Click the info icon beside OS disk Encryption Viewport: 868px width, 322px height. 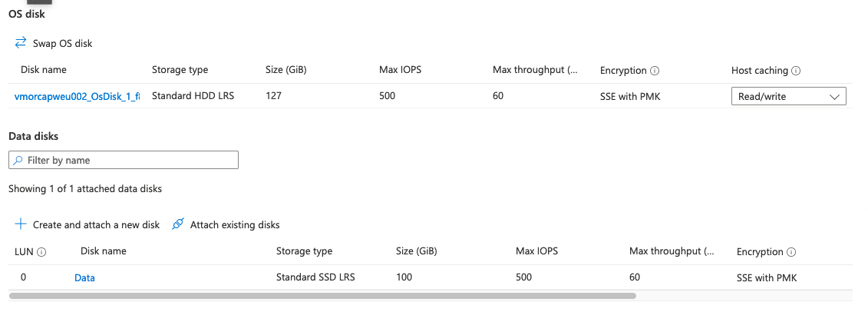coord(655,71)
